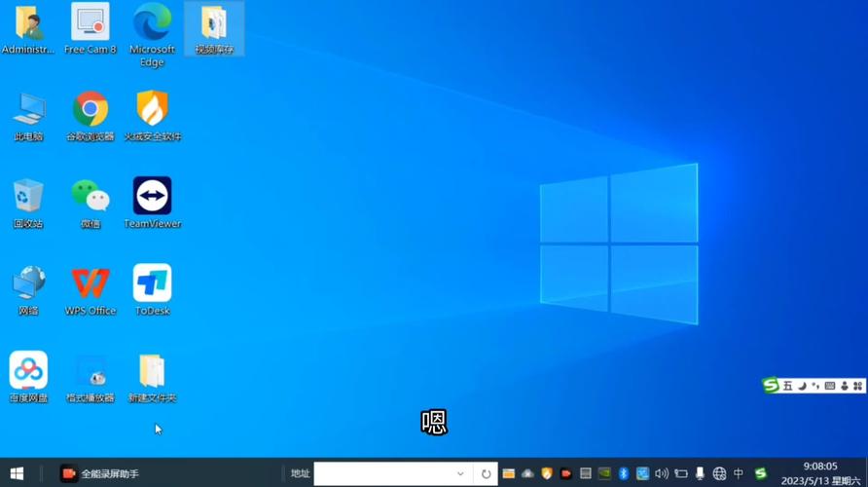Viewport: 868px width, 487px height.
Task: Expand the taskbar address box dropdown arrow
Action: click(x=460, y=473)
